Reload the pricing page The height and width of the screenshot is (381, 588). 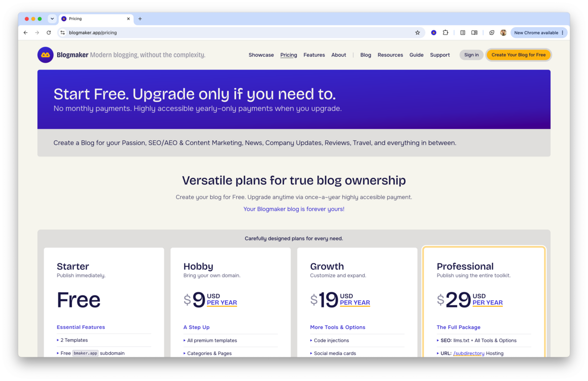pyautogui.click(x=49, y=33)
